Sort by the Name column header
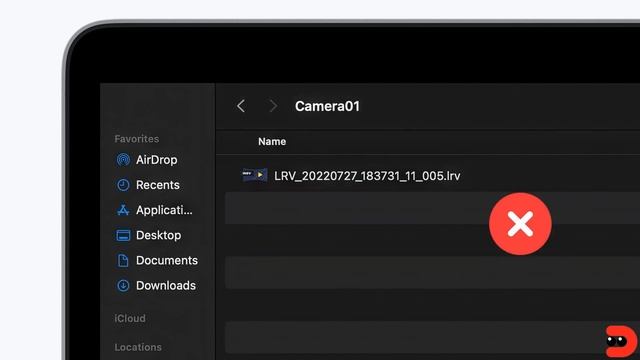 click(x=272, y=142)
